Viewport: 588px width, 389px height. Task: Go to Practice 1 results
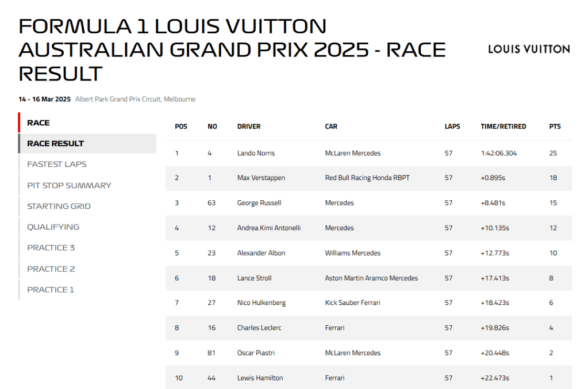point(51,289)
